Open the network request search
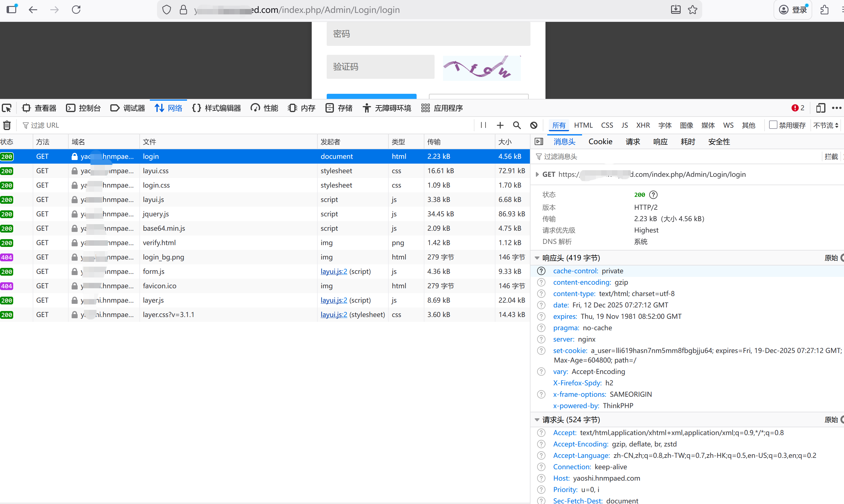The width and height of the screenshot is (844, 504). click(517, 125)
